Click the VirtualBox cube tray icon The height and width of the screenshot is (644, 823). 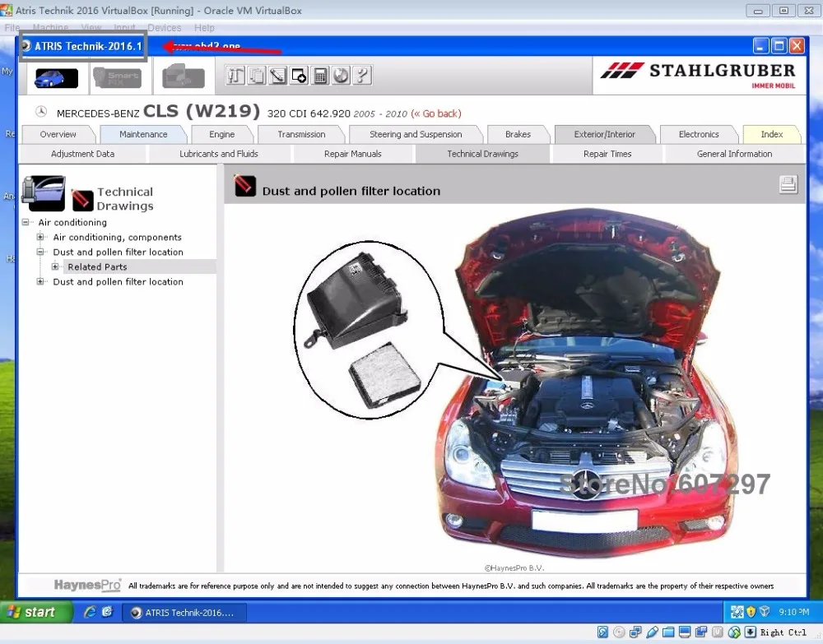pyautogui.click(x=765, y=611)
